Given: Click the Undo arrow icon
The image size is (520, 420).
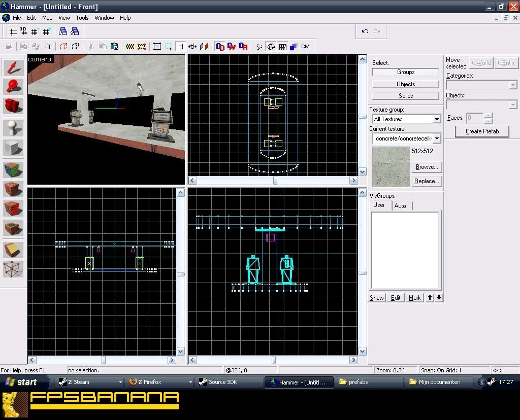Looking at the screenshot, I should tap(365, 31).
